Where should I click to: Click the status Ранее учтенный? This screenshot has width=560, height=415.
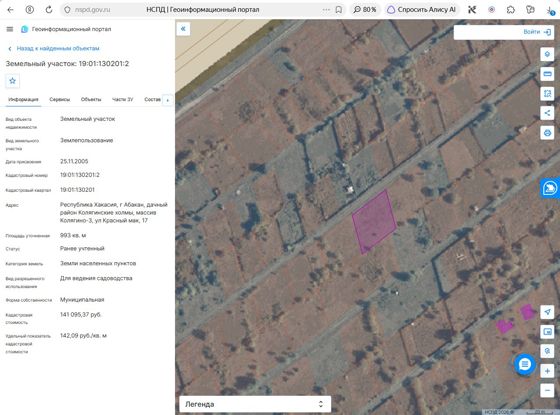click(x=82, y=248)
